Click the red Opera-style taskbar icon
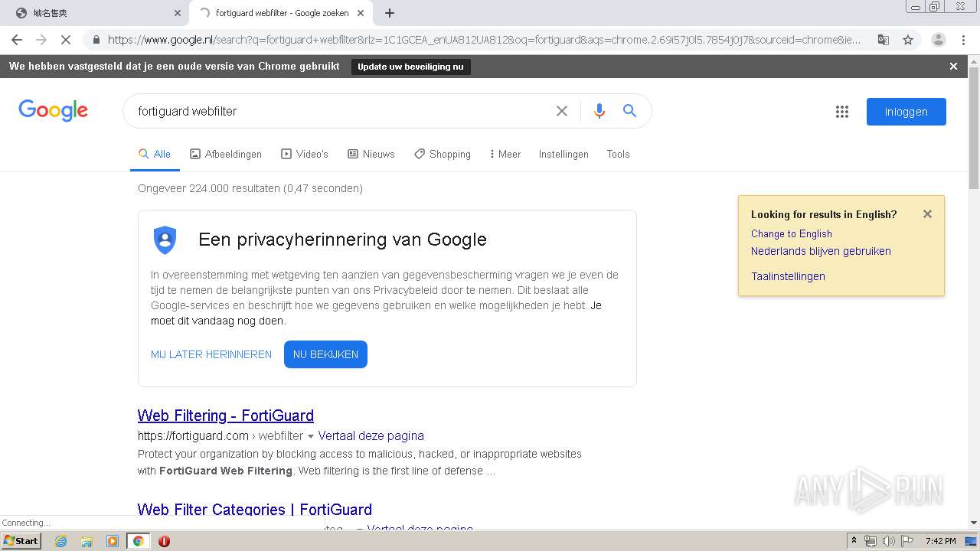The image size is (980, 551). (x=164, y=541)
